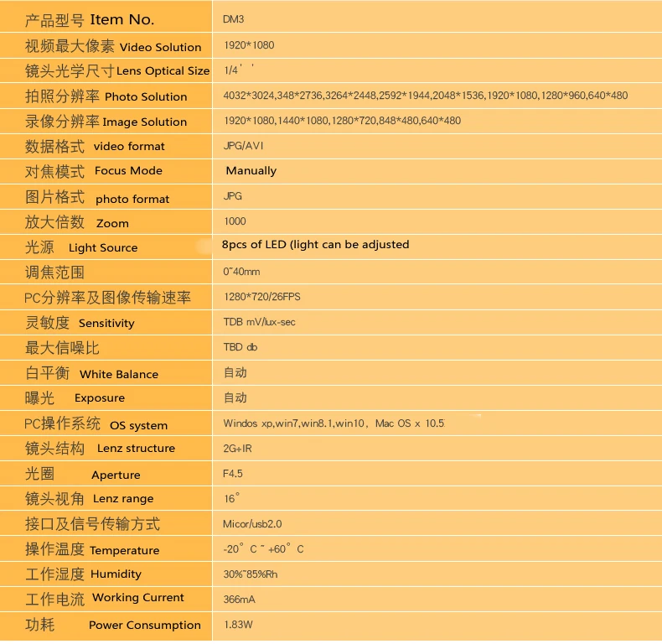
Task: Select the 'TDB mV/lux-sec' value
Action: tap(259, 322)
